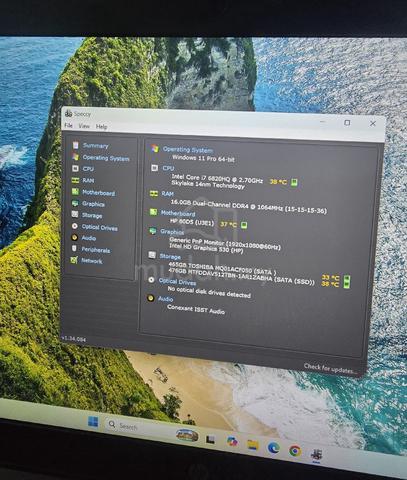
Task: Open Graphics section from sidebar
Action: tap(88, 204)
